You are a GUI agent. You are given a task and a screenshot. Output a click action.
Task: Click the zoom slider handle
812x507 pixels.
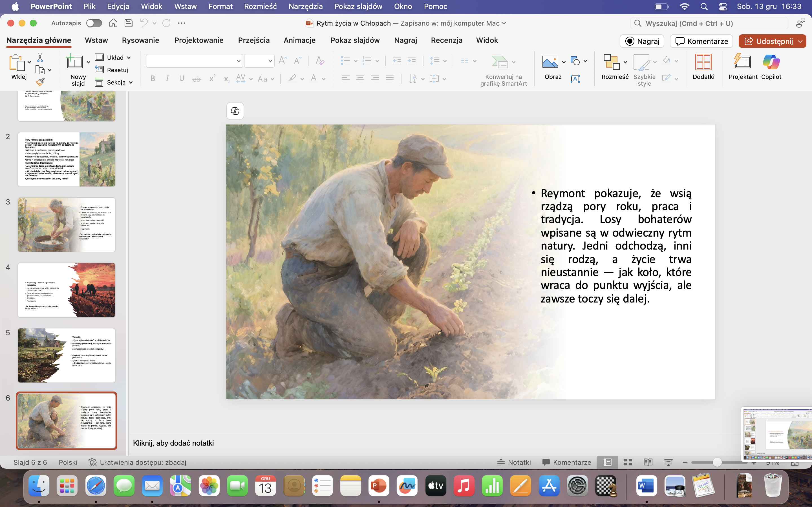[x=717, y=462]
